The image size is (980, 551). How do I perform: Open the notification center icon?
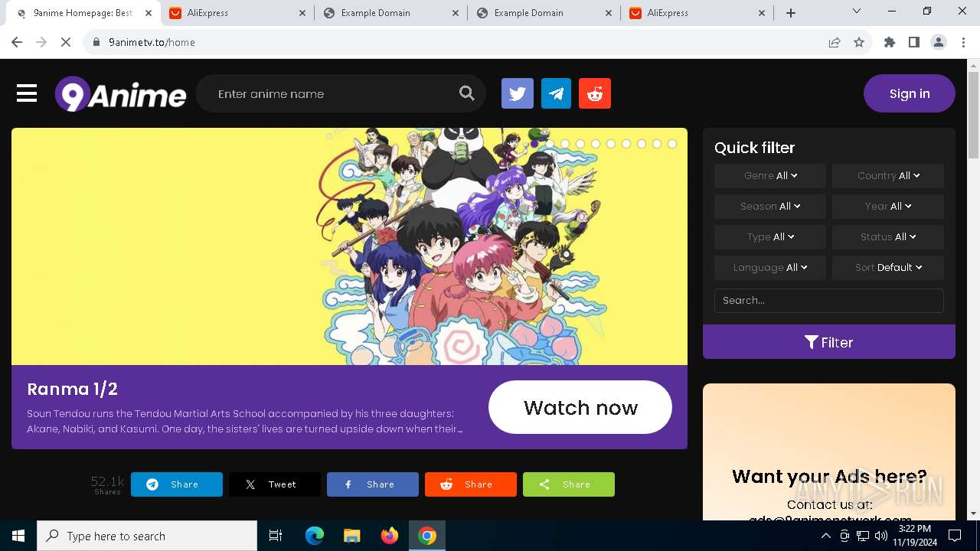pos(955,536)
